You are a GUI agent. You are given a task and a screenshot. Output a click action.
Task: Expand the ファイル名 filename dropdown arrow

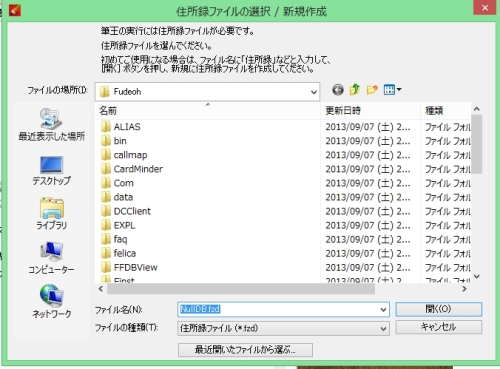coord(383,310)
